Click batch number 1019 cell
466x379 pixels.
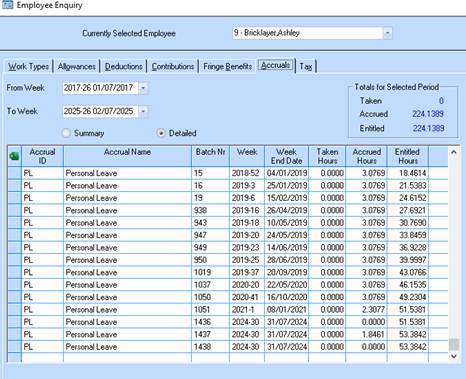[210, 272]
